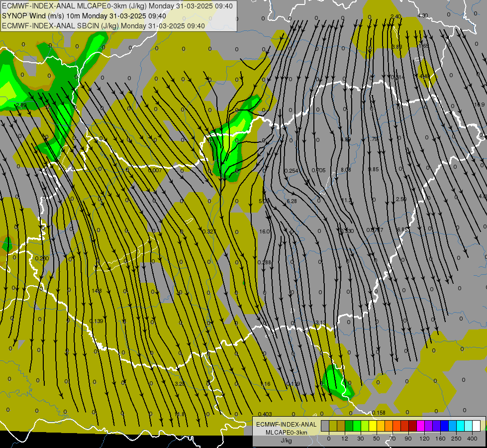Click the gray swatch in the MLCAPE legend
Image resolution: width=487 pixels, height=448 pixels.
coord(325,426)
